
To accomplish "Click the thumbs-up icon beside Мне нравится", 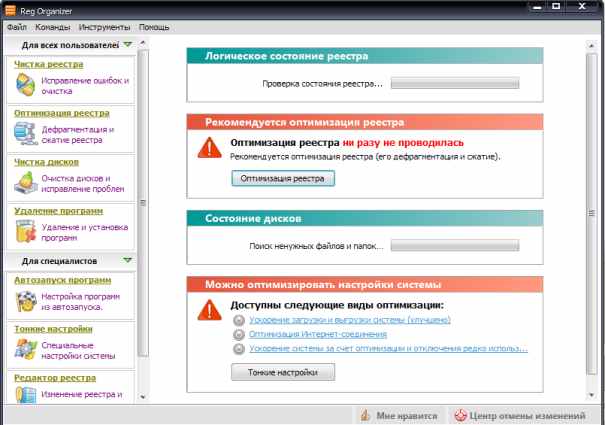I will click(x=365, y=415).
